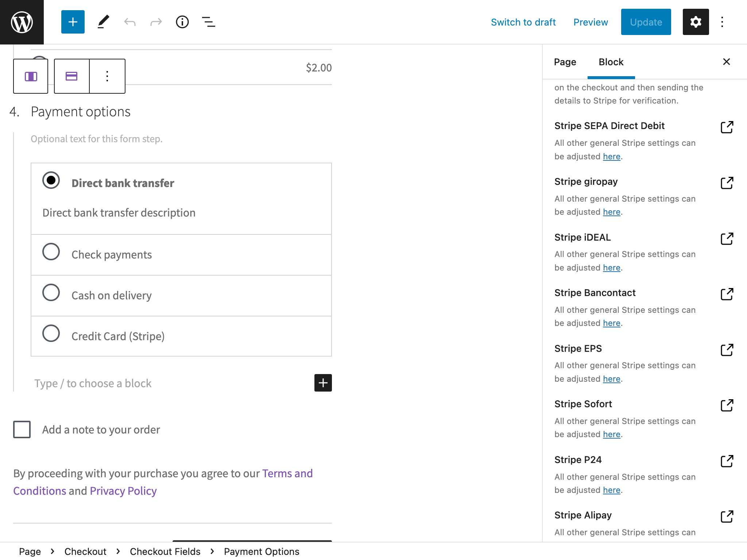Click the Payment options step heading

[81, 112]
